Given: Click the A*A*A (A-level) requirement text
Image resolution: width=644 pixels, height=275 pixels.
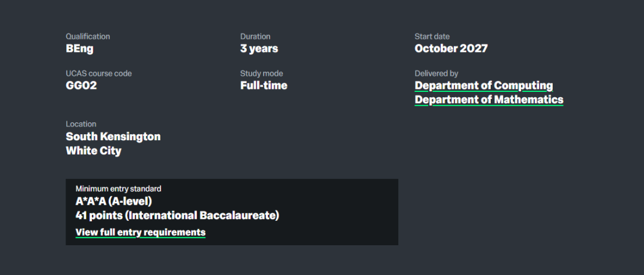Looking at the screenshot, I should pyautogui.click(x=113, y=201).
